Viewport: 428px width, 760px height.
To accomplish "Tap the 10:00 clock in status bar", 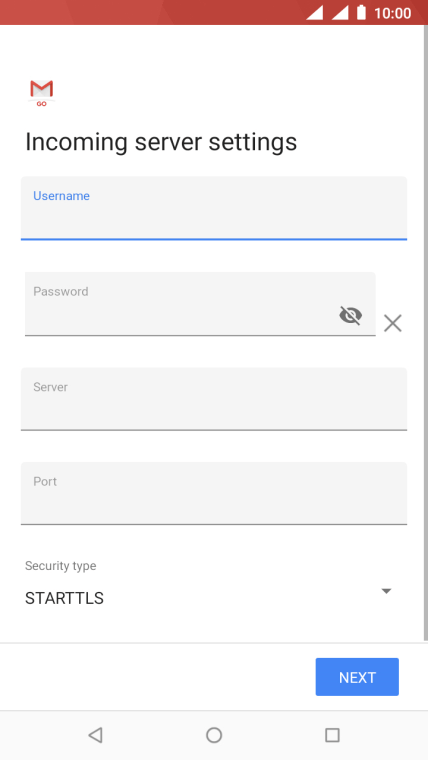I will click(x=393, y=13).
